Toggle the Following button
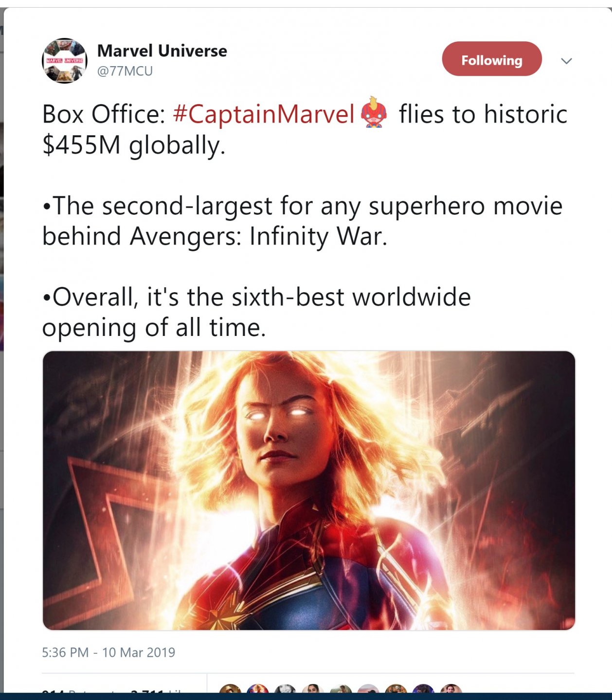This screenshot has height=700, width=612. (491, 59)
